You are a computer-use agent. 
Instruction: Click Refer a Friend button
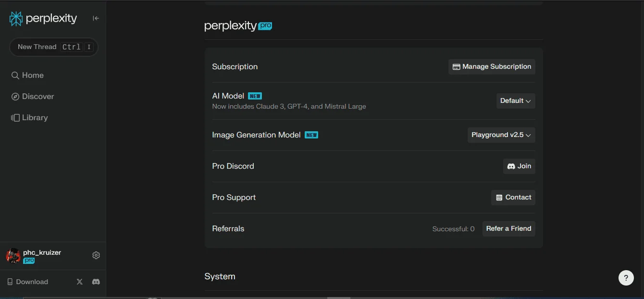point(508,229)
